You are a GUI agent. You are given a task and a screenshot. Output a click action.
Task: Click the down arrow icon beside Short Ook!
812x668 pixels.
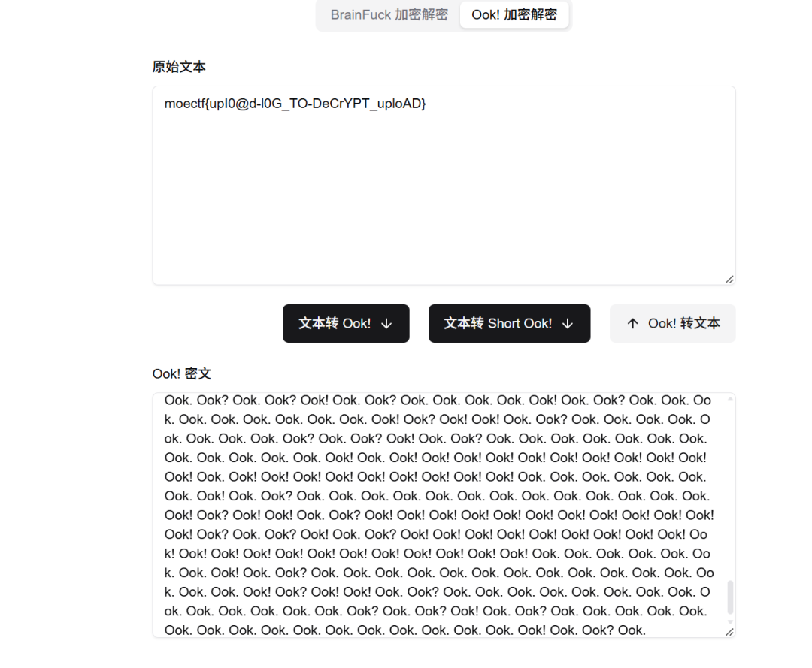(x=568, y=324)
